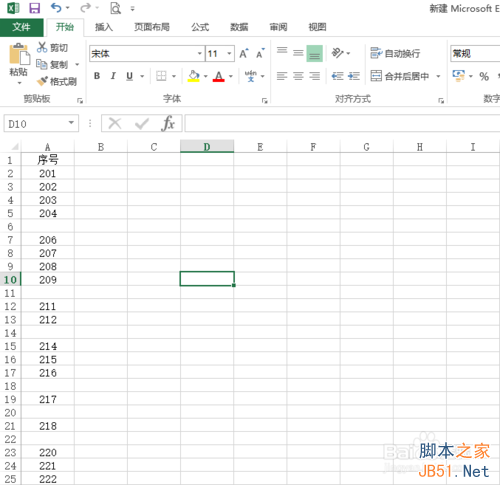Viewport: 500px width, 485px height.
Task: Click the confirm checkmark in formula bar
Action: click(142, 124)
